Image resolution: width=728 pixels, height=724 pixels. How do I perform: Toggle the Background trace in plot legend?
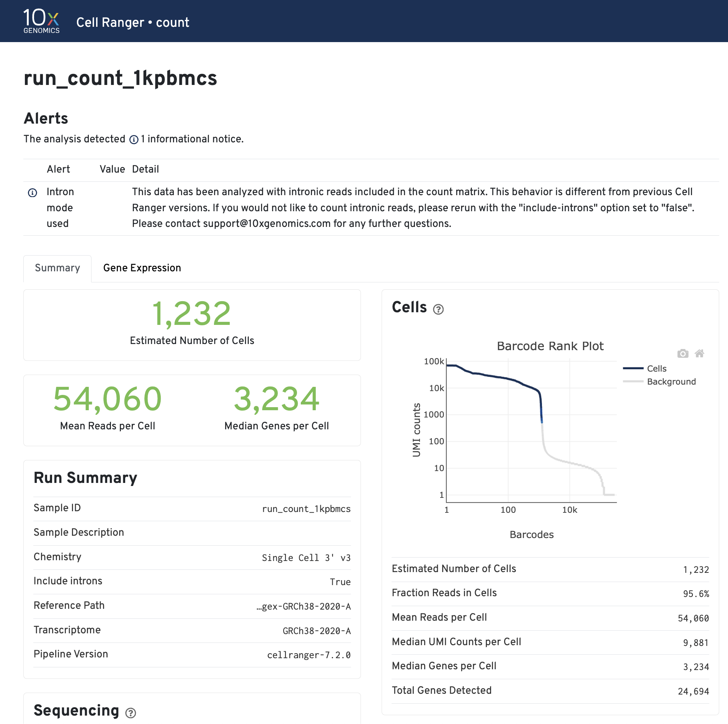(671, 382)
